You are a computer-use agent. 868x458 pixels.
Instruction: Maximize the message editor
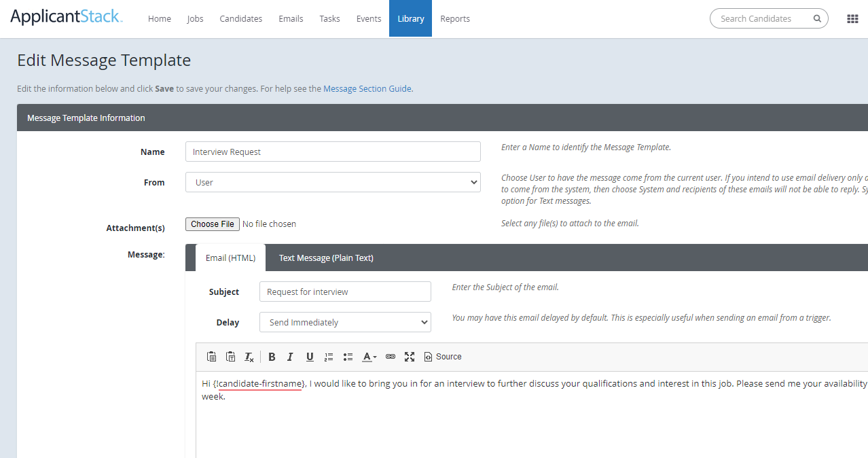click(x=409, y=356)
